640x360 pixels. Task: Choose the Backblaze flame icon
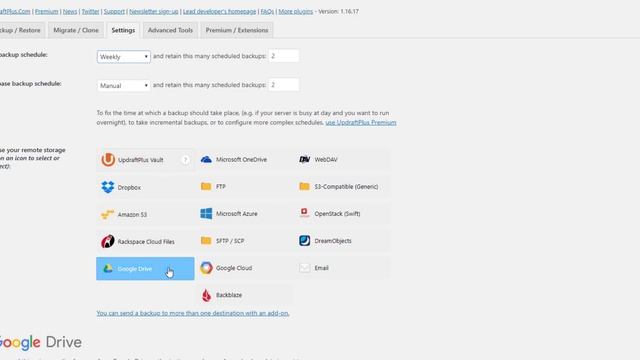click(207, 295)
